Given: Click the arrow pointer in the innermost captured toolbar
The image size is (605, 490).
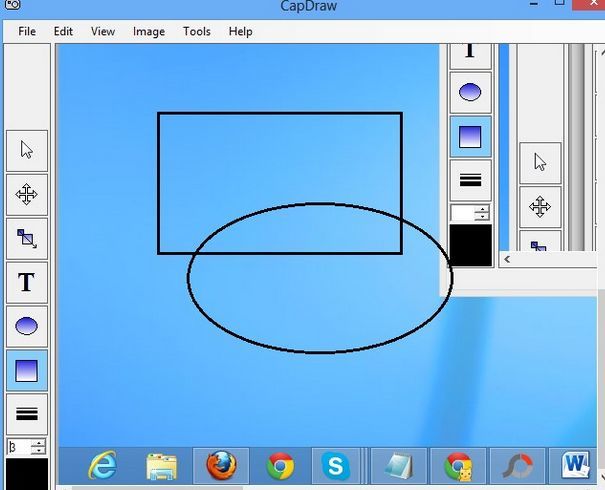Looking at the screenshot, I should tap(540, 163).
